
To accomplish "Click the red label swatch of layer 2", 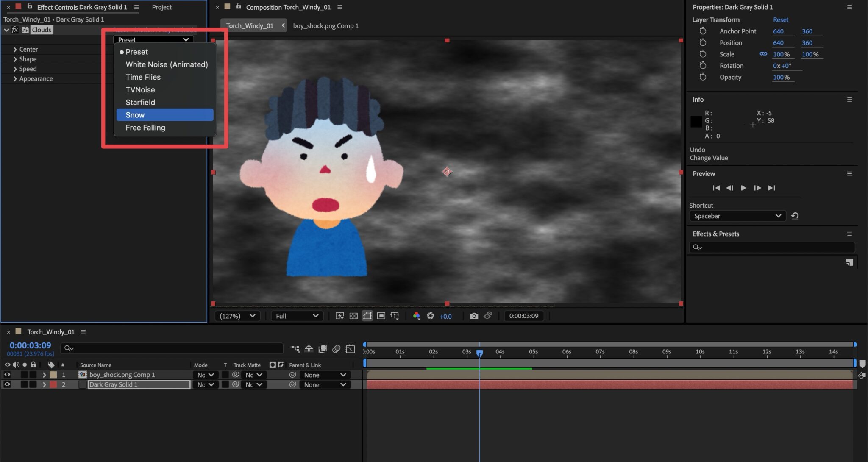I will pyautogui.click(x=53, y=384).
